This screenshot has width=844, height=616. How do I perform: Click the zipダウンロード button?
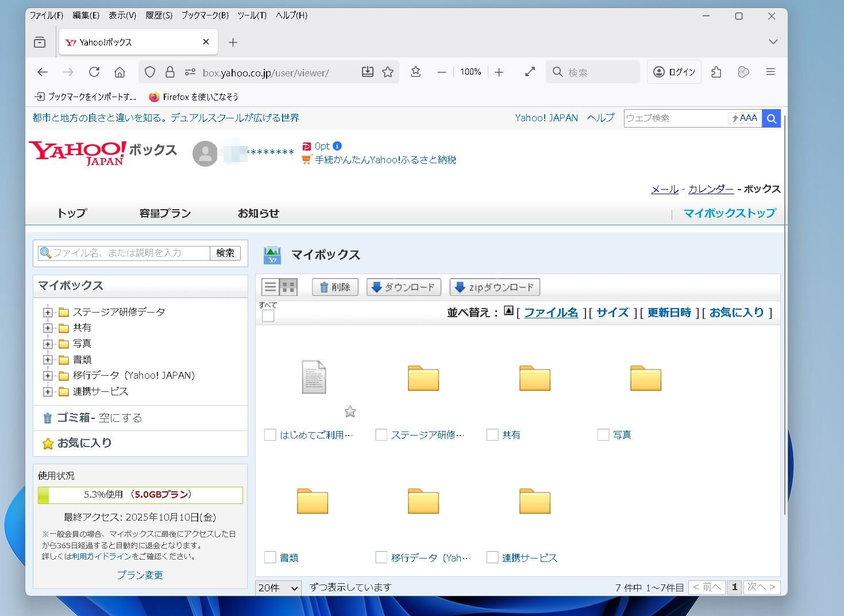coord(494,287)
